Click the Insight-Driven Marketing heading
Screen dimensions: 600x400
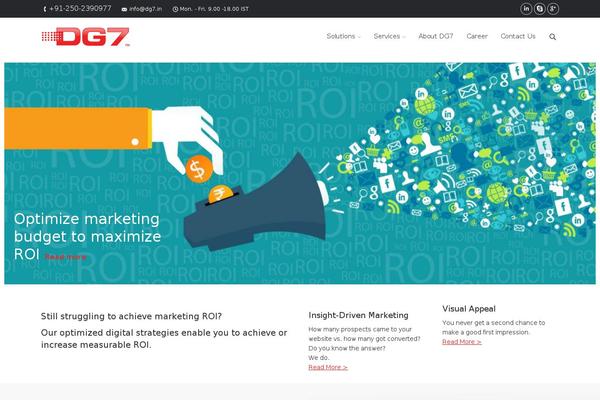pos(359,315)
